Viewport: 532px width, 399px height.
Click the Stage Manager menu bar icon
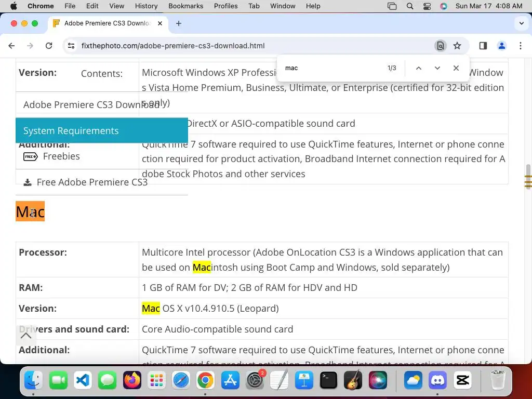tap(392, 6)
